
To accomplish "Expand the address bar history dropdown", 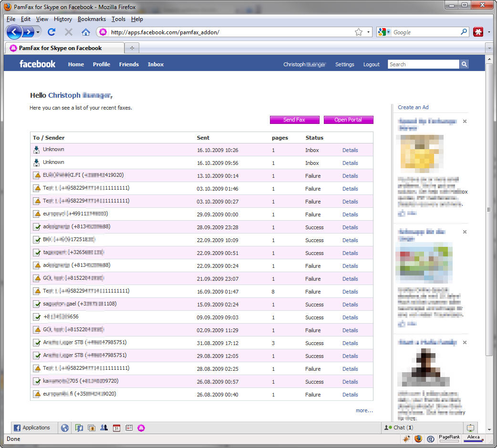I will (368, 32).
